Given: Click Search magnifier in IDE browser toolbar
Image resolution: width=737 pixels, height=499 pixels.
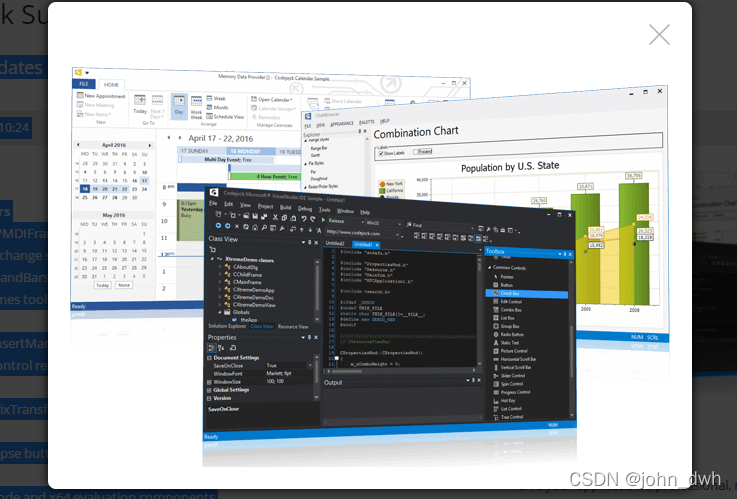Looking at the screenshot, I should click(x=264, y=228).
